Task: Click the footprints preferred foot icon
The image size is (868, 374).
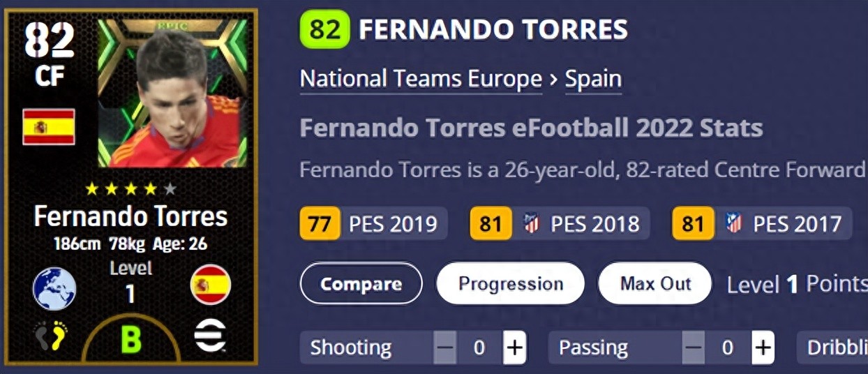Action: (x=51, y=336)
